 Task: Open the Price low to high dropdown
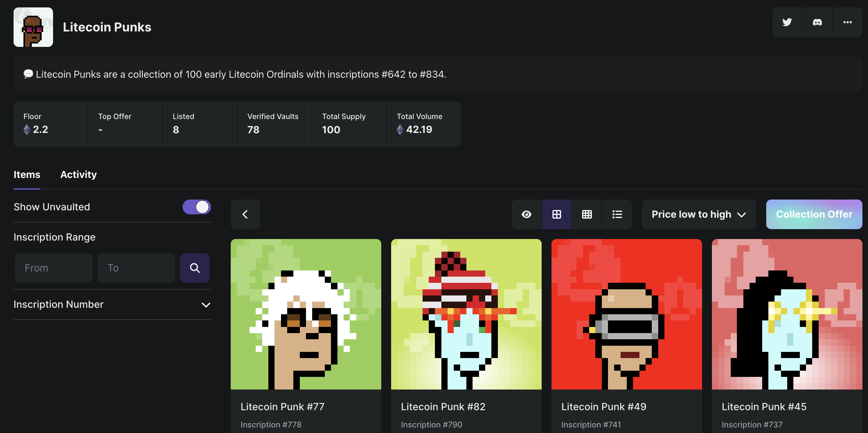click(x=699, y=214)
